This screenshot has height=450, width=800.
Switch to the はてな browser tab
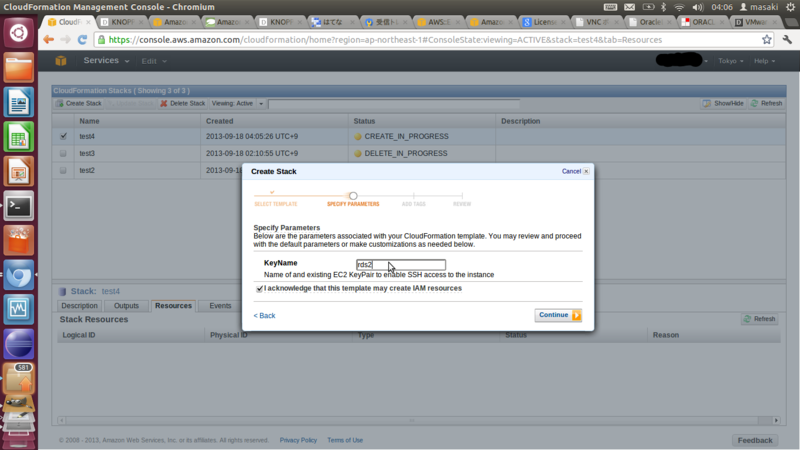(x=332, y=22)
